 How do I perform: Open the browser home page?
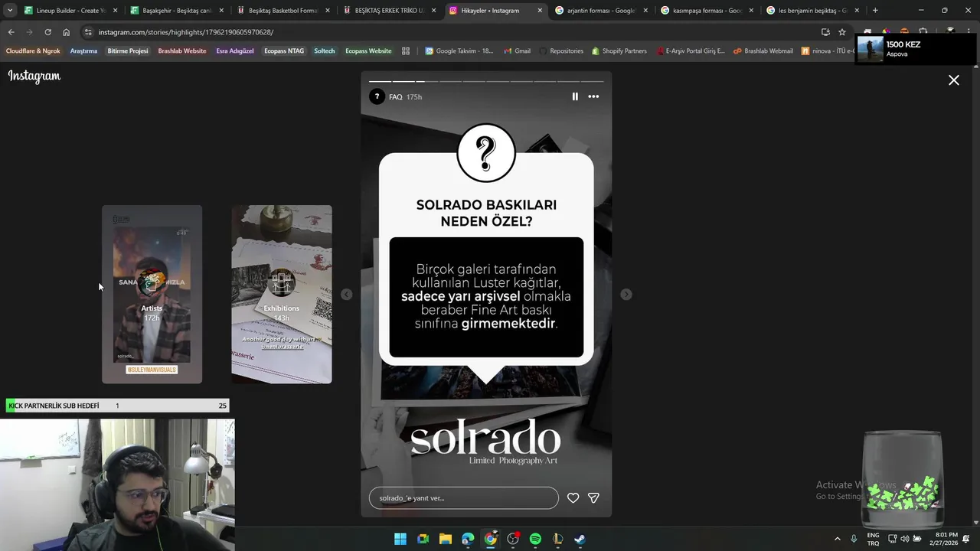66,32
